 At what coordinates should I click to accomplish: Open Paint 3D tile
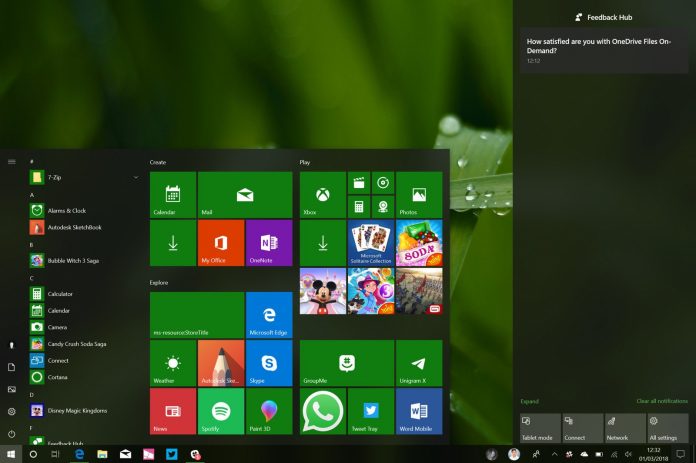coord(268,411)
